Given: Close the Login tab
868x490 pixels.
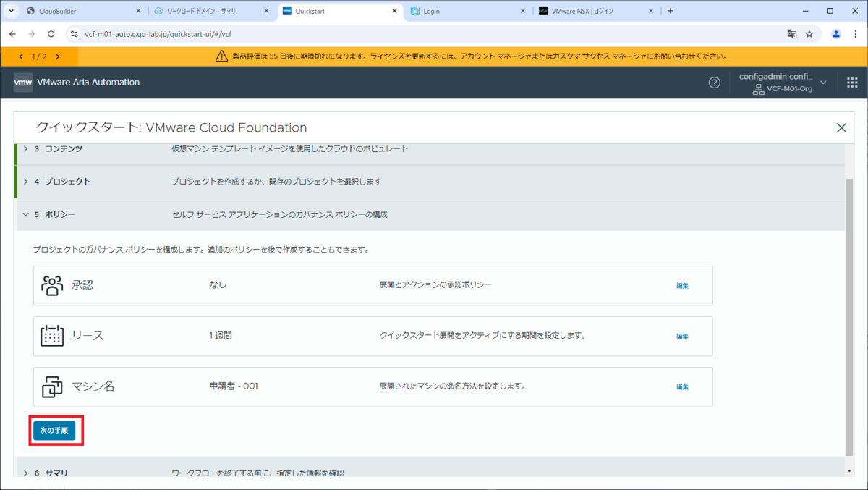Looking at the screenshot, I should pyautogui.click(x=523, y=11).
